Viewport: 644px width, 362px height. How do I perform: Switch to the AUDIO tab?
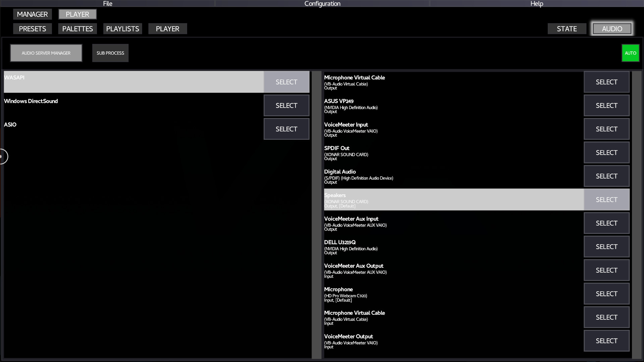(x=612, y=28)
